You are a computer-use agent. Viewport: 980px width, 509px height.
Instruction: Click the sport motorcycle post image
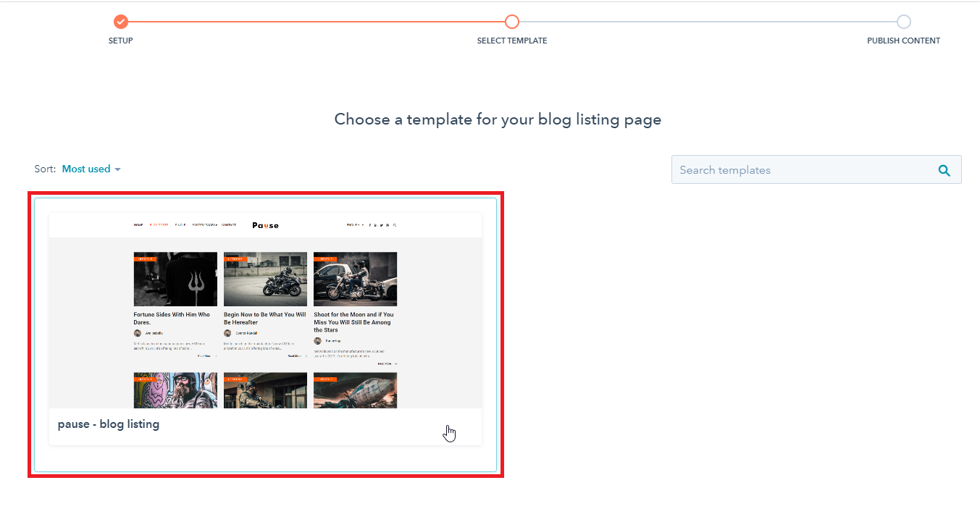point(265,279)
